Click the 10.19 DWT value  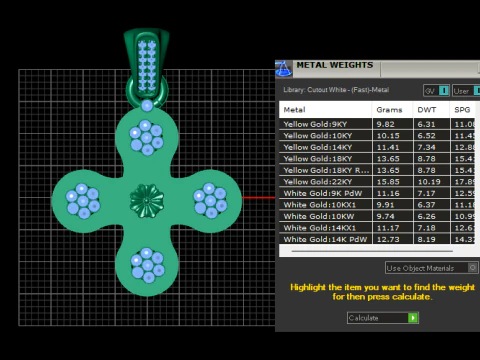[x=429, y=182]
